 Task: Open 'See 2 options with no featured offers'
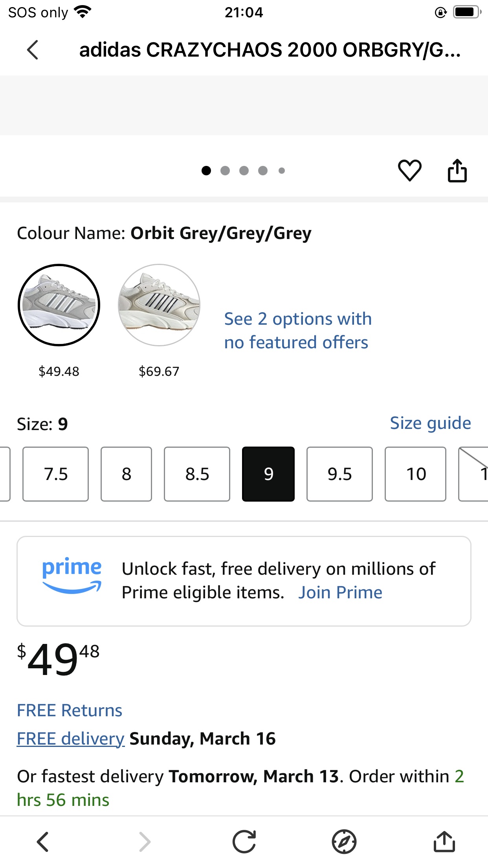click(x=297, y=330)
